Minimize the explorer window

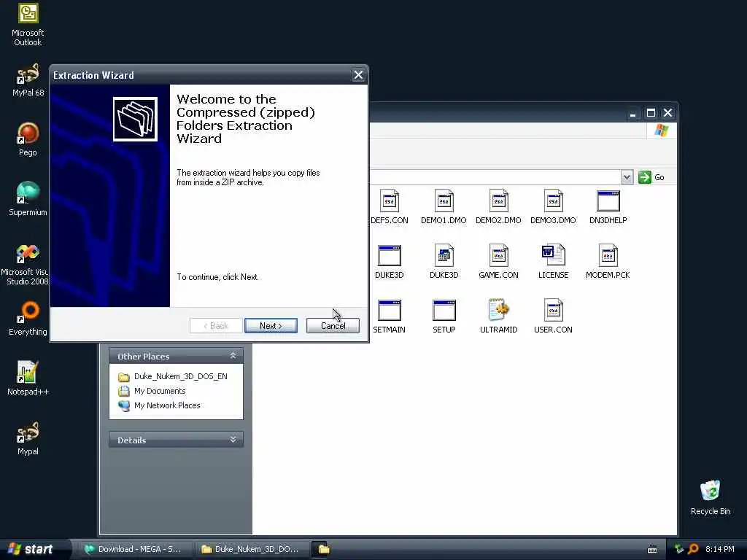point(632,113)
